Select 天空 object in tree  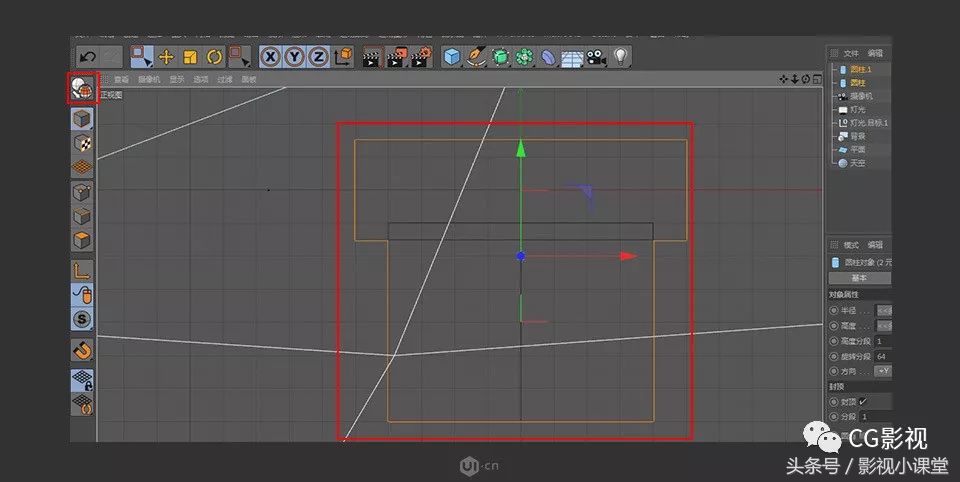(x=857, y=163)
